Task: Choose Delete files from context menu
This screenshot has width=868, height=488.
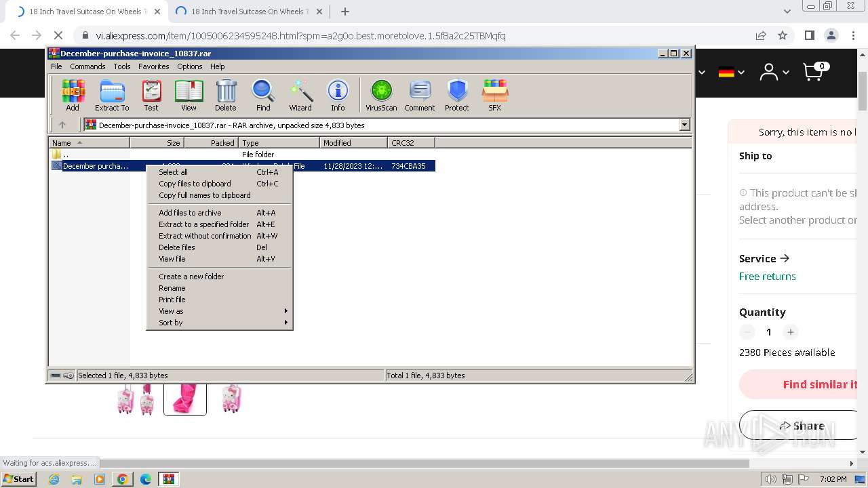Action: coord(220,247)
